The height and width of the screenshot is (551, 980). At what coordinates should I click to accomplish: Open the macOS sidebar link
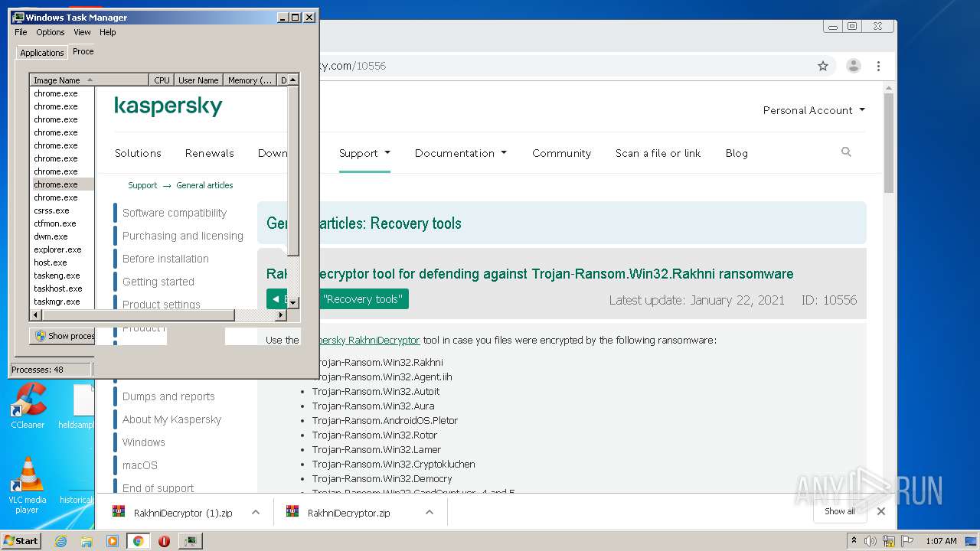click(x=140, y=465)
